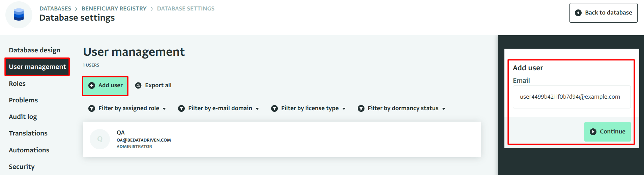644x175 pixels.
Task: Open Security in sidebar
Action: 22,167
